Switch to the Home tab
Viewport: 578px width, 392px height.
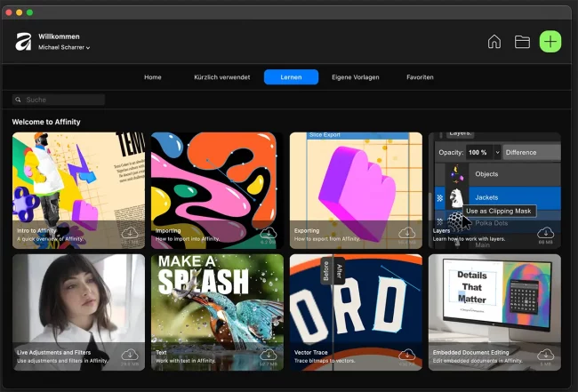(x=153, y=77)
